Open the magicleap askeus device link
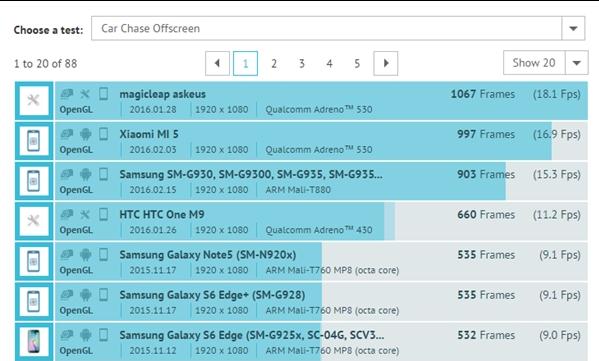599x361 pixels. click(162, 94)
